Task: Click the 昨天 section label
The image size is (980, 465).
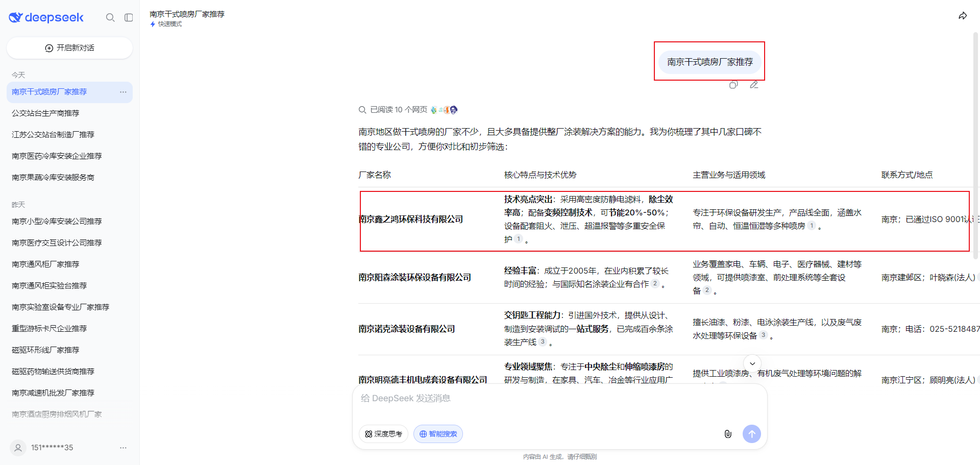Action: point(18,205)
